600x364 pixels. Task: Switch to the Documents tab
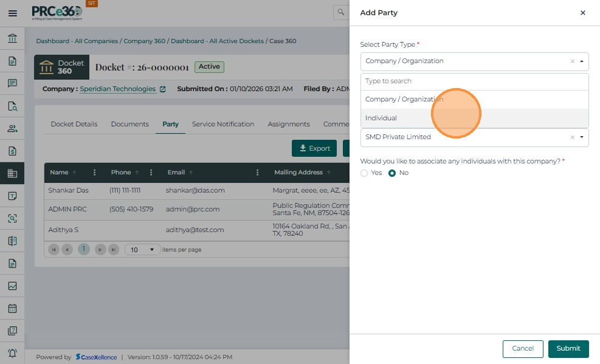point(129,124)
